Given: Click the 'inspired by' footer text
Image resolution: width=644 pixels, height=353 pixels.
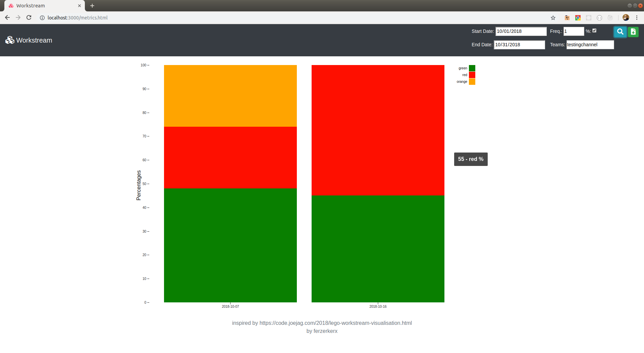Looking at the screenshot, I should pyautogui.click(x=322, y=323).
